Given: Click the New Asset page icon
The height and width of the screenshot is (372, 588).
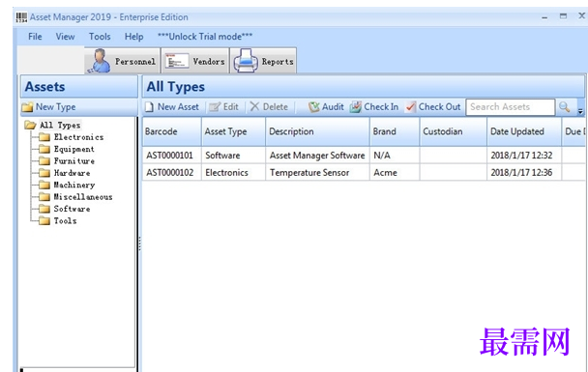Looking at the screenshot, I should click(149, 107).
